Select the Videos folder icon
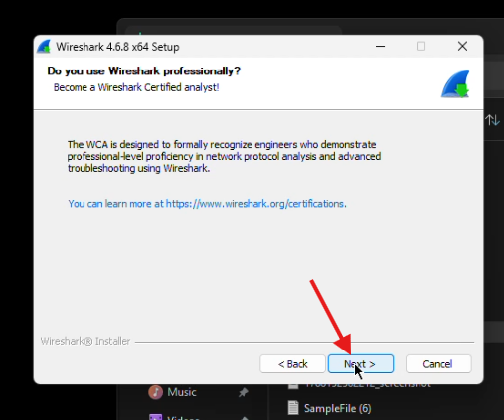This screenshot has height=420, width=504. pyautogui.click(x=155, y=416)
